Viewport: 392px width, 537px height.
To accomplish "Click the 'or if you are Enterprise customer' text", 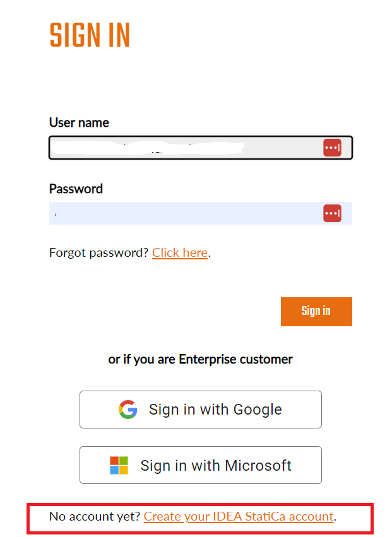I will coord(200,359).
